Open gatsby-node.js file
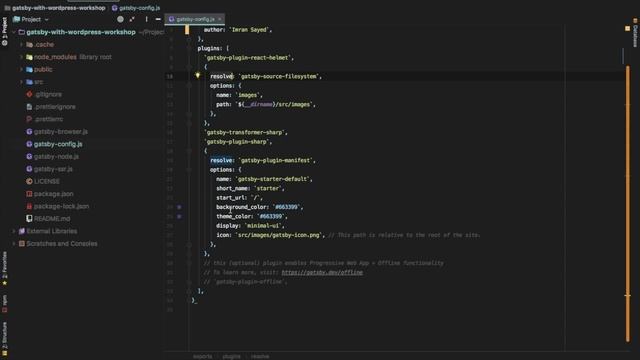 pos(56,156)
